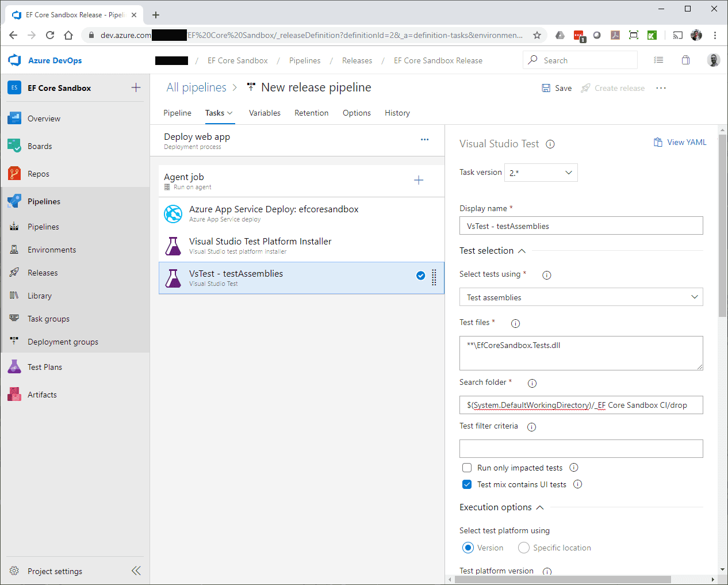Switch to the Variables tab
728x585 pixels.
[265, 113]
